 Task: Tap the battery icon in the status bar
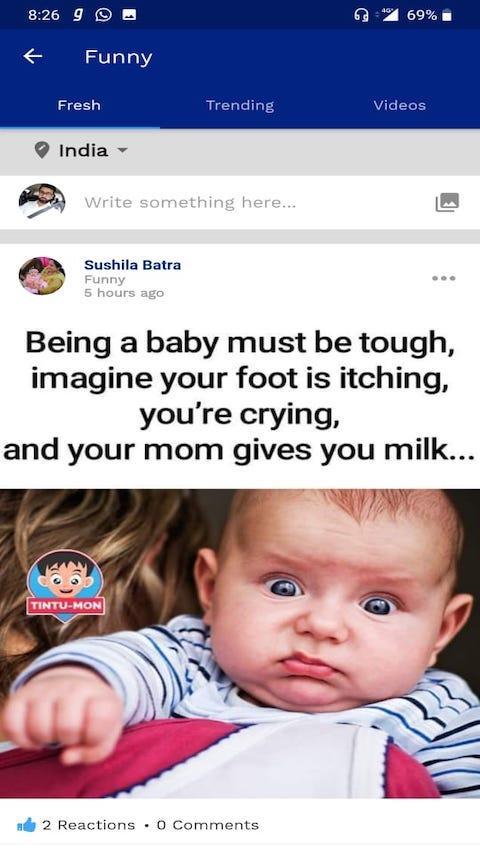(x=447, y=15)
